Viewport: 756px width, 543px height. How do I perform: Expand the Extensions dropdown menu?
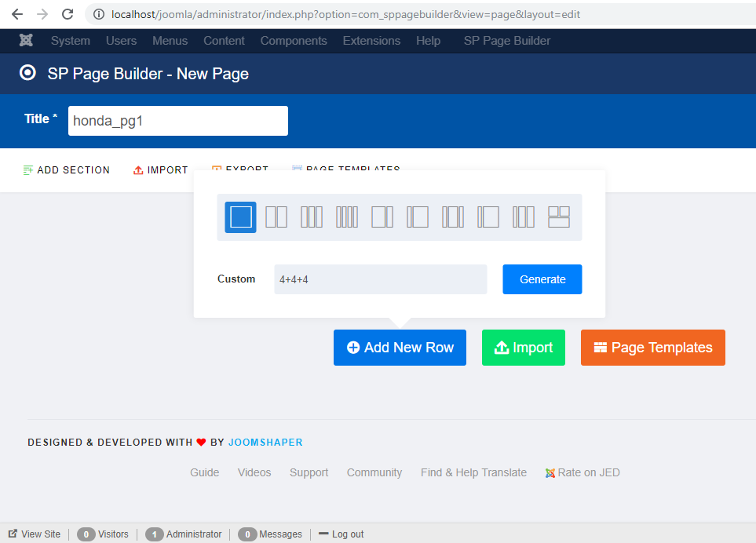[x=371, y=41]
